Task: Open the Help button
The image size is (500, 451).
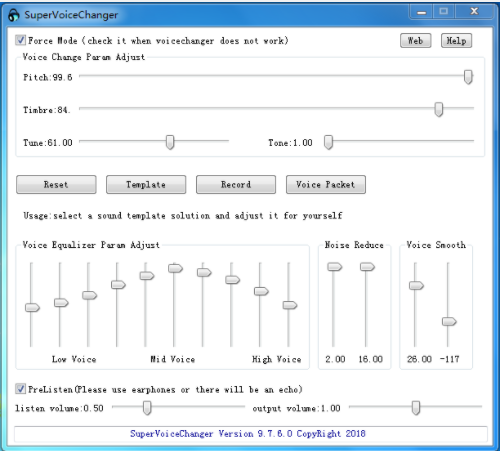Action: pos(456,41)
